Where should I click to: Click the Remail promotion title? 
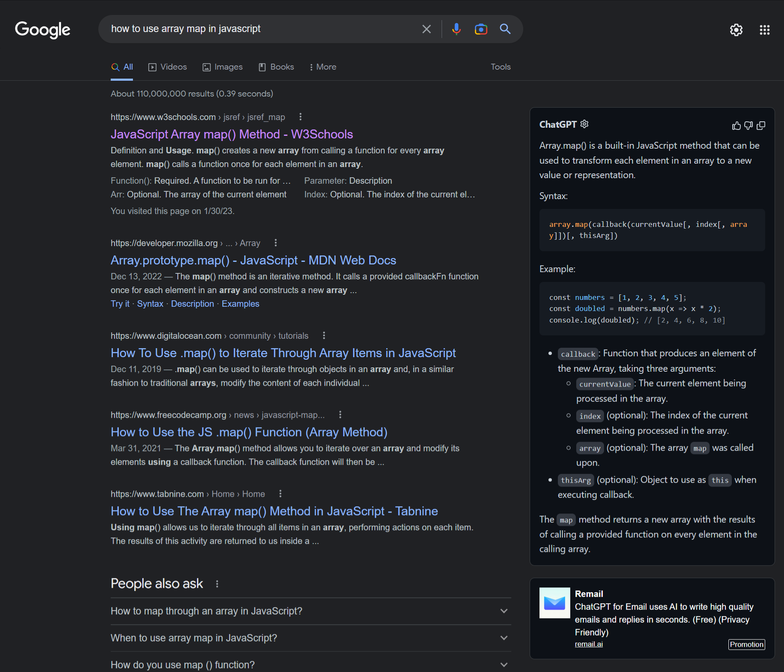589,594
